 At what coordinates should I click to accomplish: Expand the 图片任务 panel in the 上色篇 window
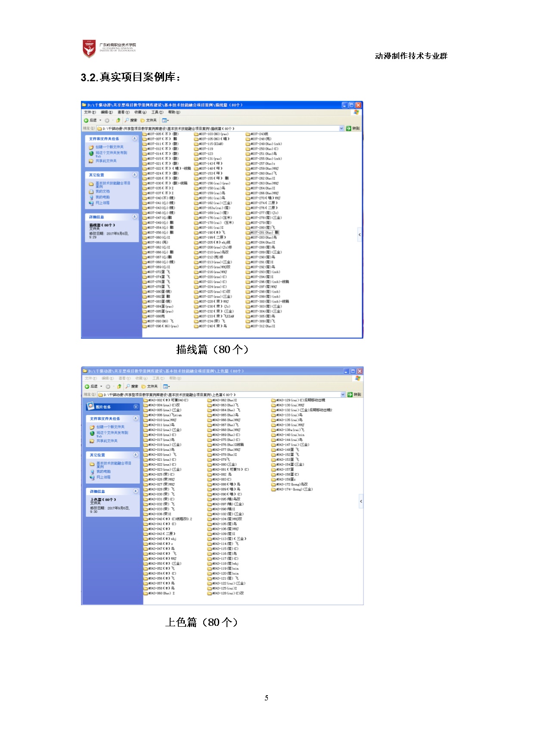coord(136,407)
